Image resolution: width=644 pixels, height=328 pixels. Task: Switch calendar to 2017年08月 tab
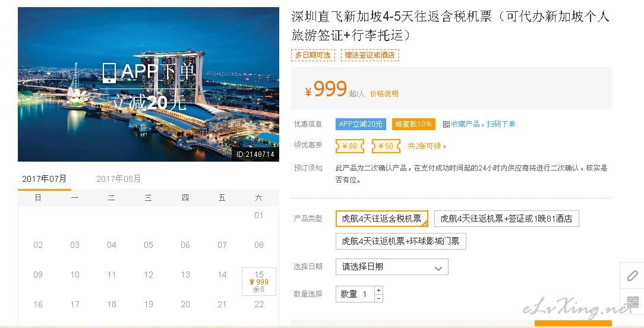pyautogui.click(x=119, y=179)
